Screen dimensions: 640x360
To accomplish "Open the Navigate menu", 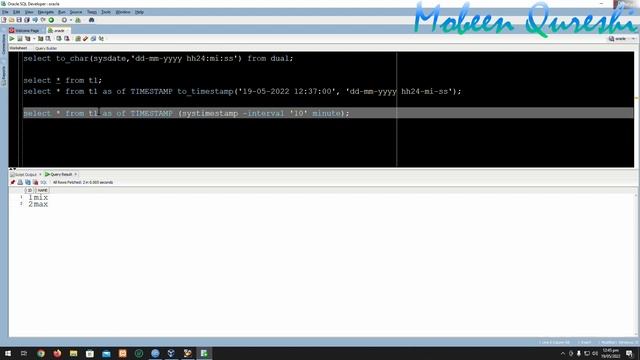I will [x=46, y=12].
